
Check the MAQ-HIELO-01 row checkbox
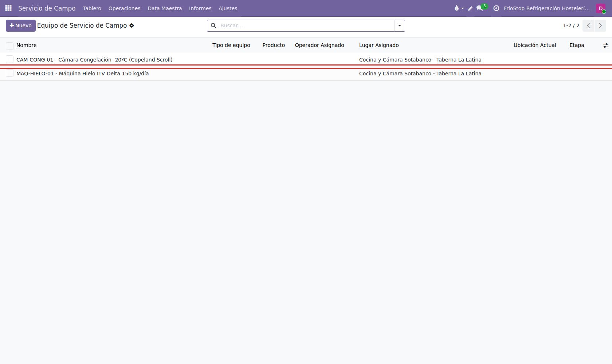pos(10,73)
